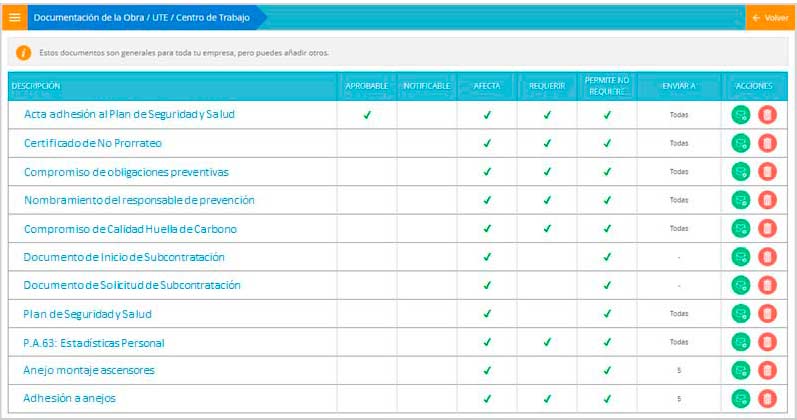Delete Adhesión a anejos
797x420 pixels.
point(768,399)
